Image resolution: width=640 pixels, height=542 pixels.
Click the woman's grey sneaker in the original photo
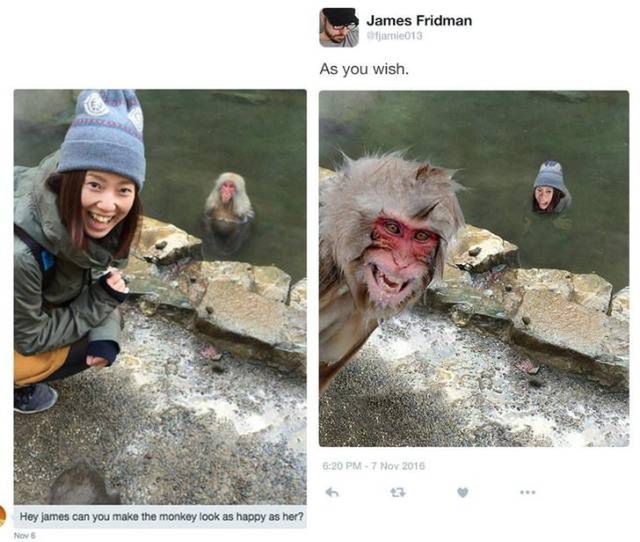[x=34, y=398]
